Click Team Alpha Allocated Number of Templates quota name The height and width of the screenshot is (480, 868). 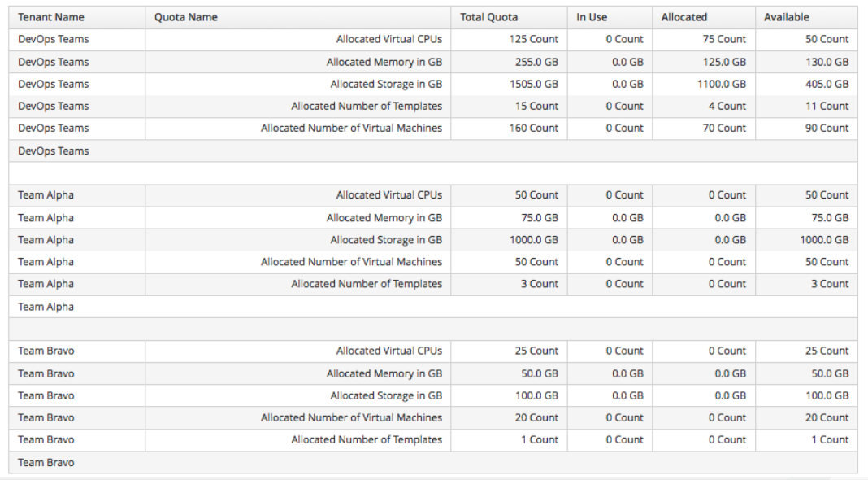(367, 284)
